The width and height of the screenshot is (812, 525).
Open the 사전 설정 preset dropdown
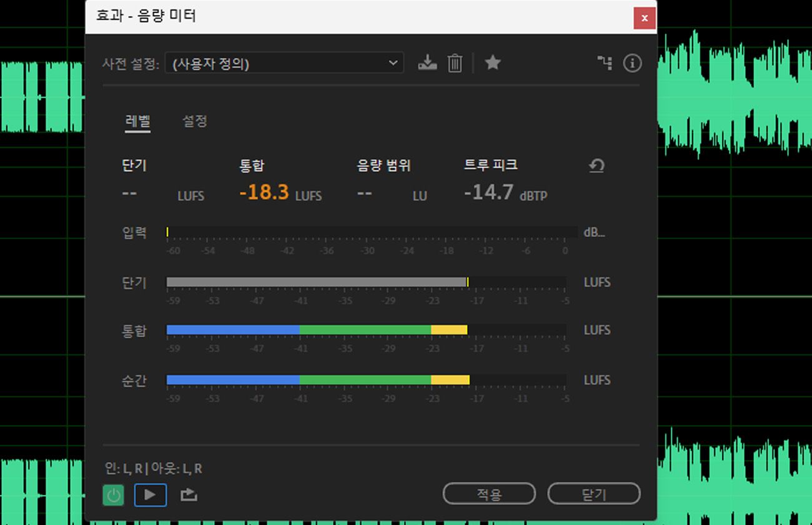(x=284, y=62)
